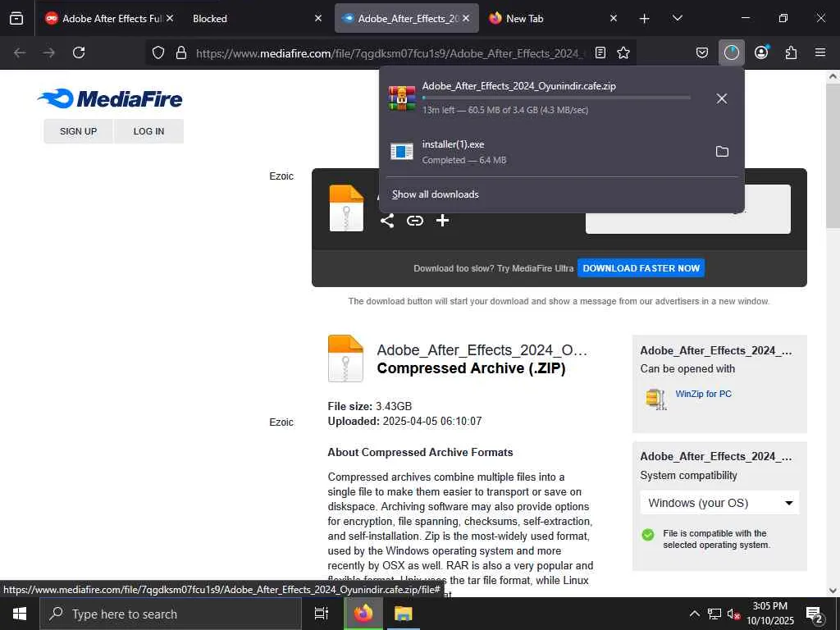Open the Firefox application menu
840x630 pixels.
click(x=820, y=52)
